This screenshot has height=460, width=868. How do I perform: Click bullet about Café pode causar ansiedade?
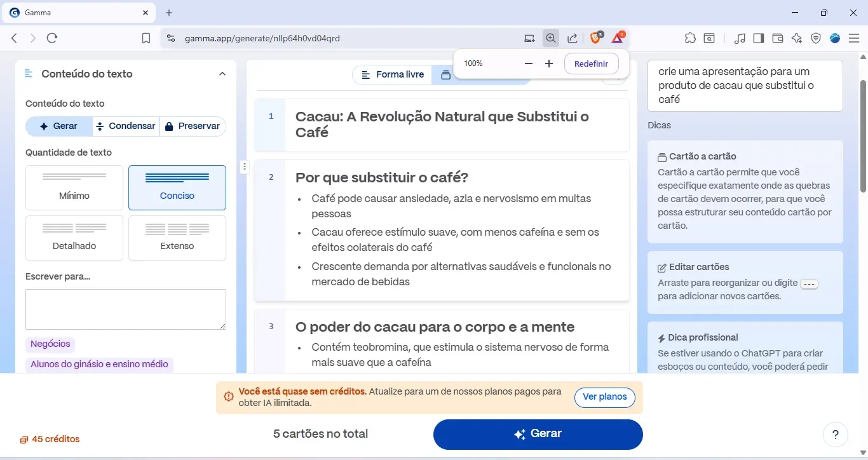(451, 206)
